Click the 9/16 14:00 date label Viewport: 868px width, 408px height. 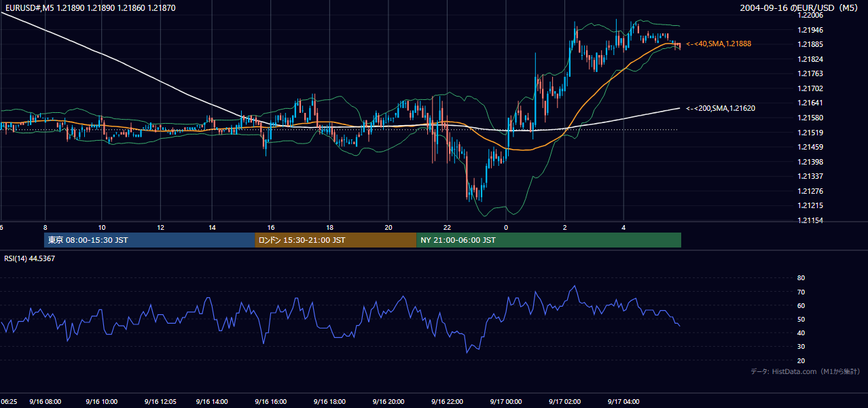pyautogui.click(x=212, y=402)
